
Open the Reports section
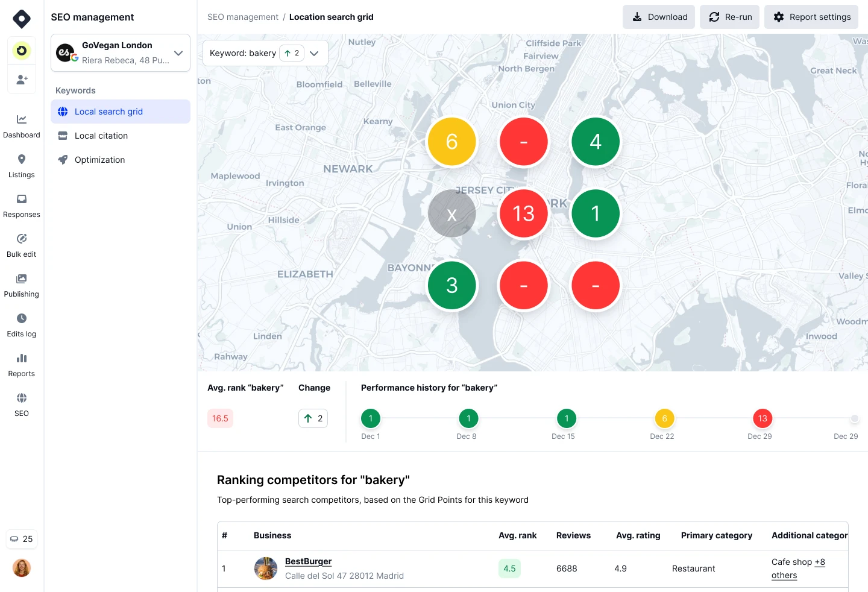pyautogui.click(x=22, y=365)
